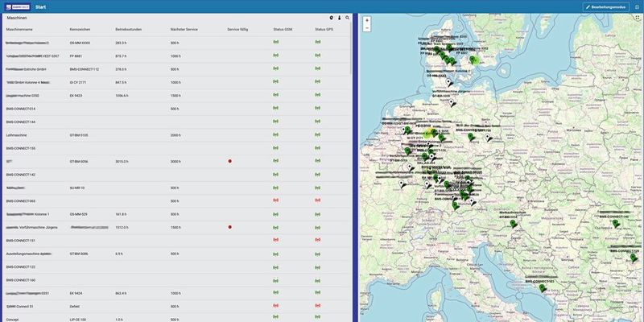Click the Concept machine name
The image size is (644, 322).
pyautogui.click(x=12, y=319)
